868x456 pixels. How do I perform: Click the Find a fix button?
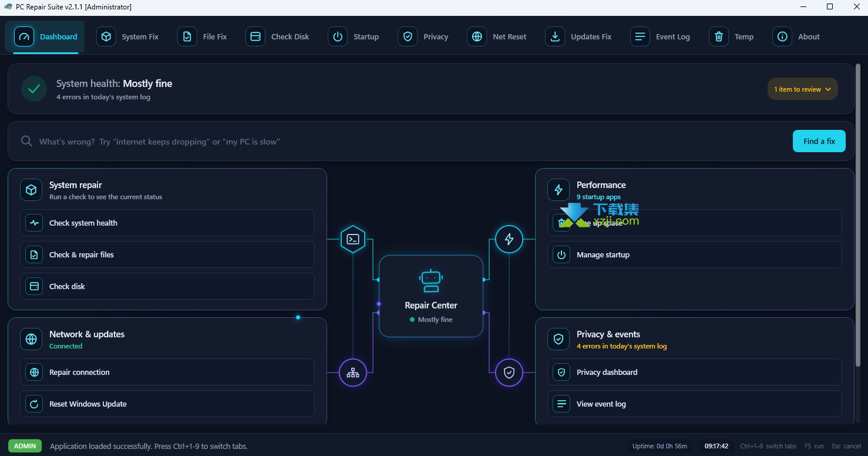819,141
